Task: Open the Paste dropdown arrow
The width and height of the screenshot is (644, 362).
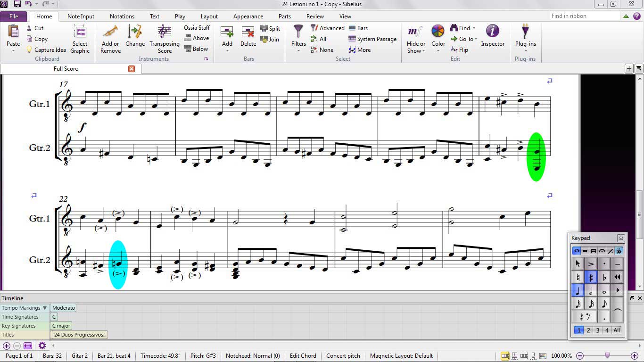Action: [13, 51]
